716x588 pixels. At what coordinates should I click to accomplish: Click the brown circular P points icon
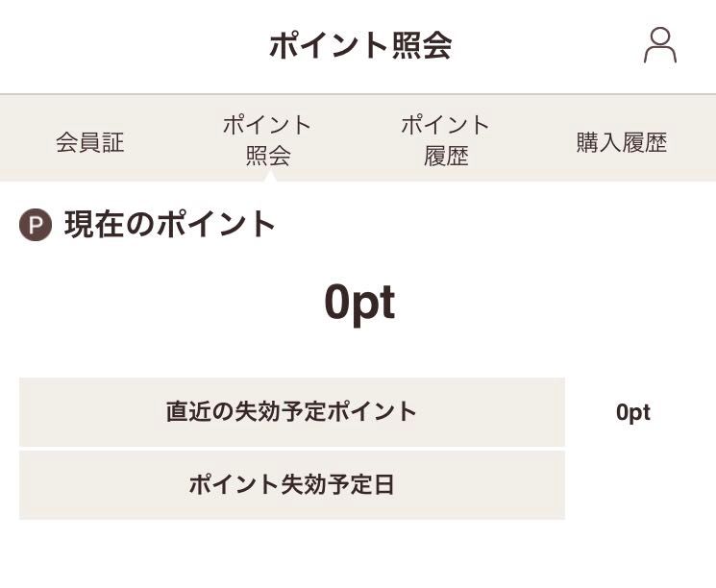[36, 225]
